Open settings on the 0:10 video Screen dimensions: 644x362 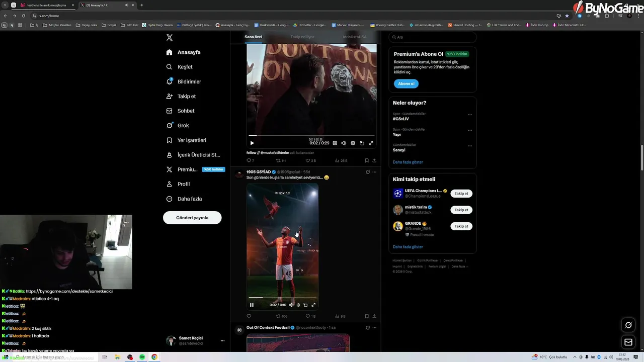click(298, 305)
